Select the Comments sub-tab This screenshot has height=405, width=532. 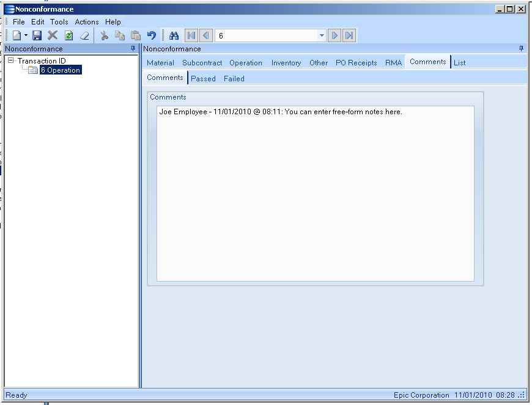[x=165, y=78]
